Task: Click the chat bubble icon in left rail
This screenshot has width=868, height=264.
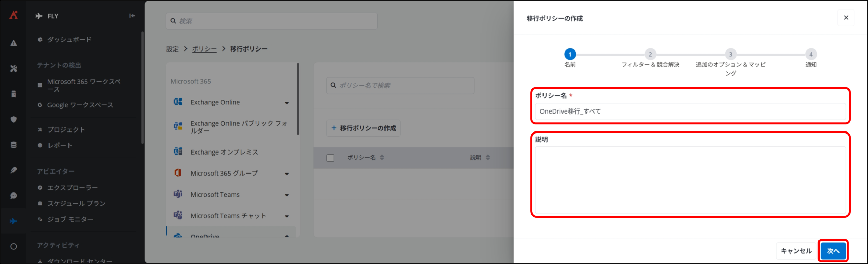Action: 13,196
